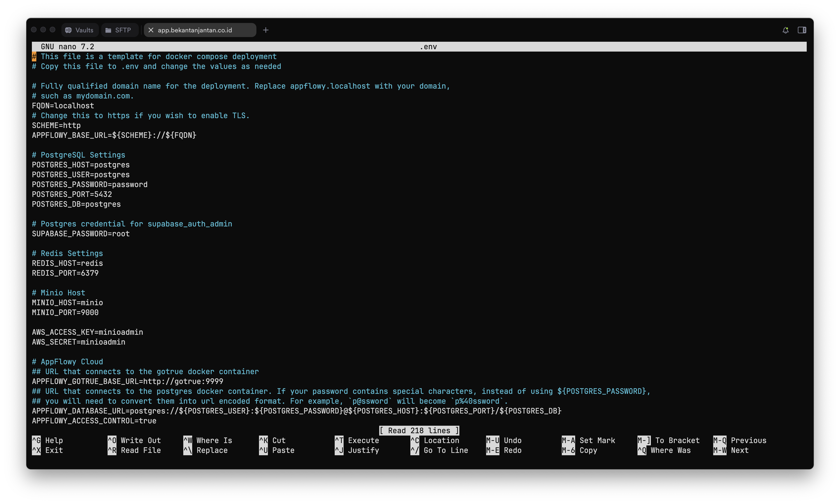Screen dimensions: 840x504
Task: Click the SFTP folder icon
Action: coord(108,30)
